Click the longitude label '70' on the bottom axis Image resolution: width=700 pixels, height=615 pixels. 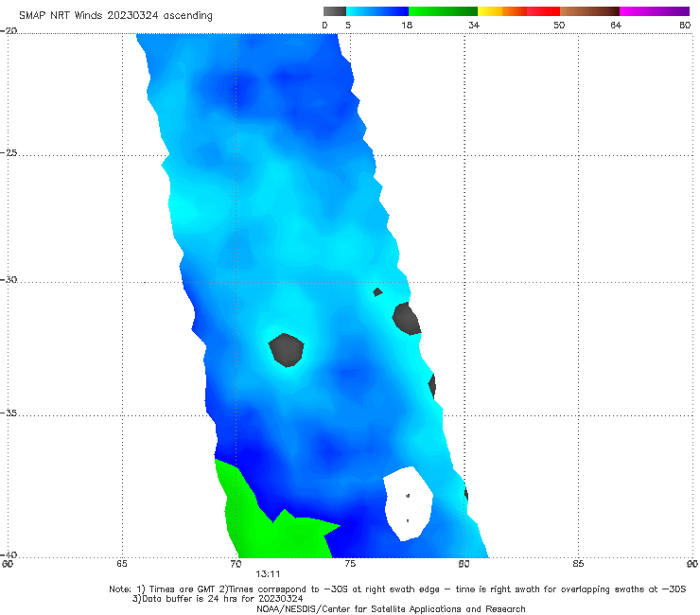(236, 564)
